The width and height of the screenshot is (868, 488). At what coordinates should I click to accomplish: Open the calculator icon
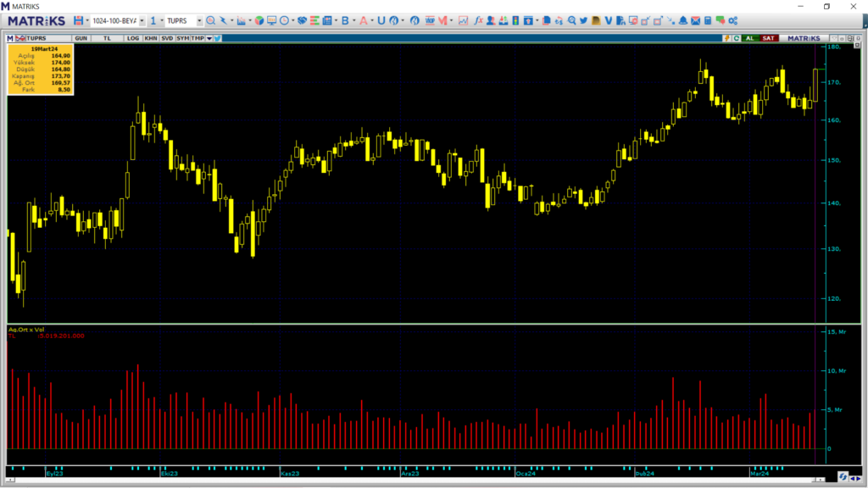point(708,20)
